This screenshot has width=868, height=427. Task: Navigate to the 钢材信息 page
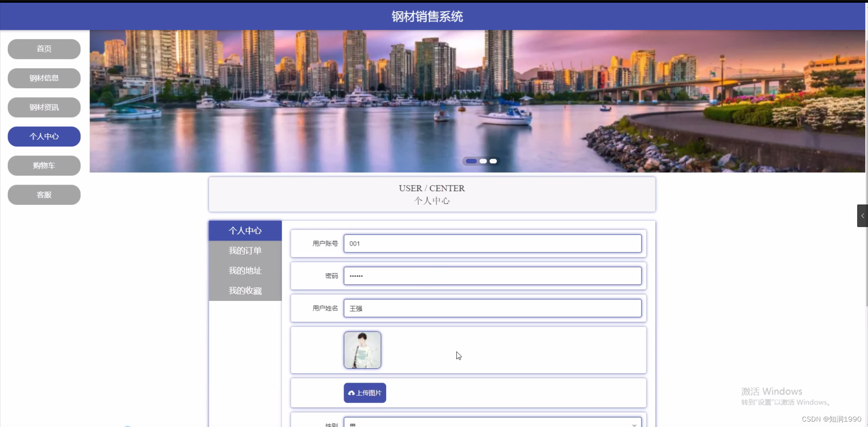coord(43,78)
